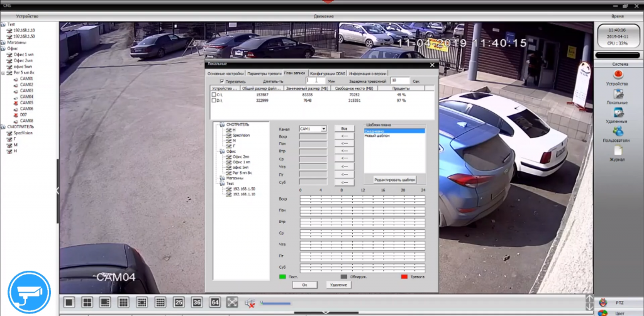The image size is (644, 316).
Task: Click the Свободное место (MB) column header
Action: pyautogui.click(x=353, y=88)
